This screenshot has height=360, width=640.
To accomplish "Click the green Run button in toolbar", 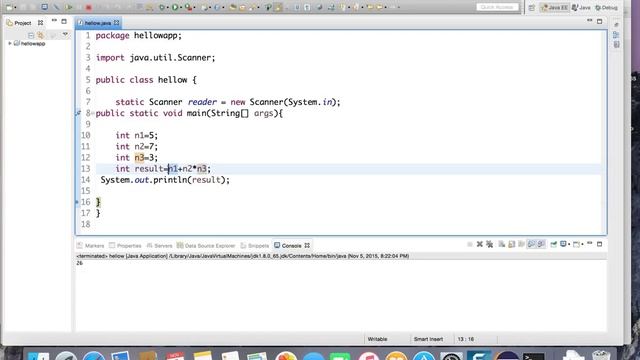I will point(175,7).
